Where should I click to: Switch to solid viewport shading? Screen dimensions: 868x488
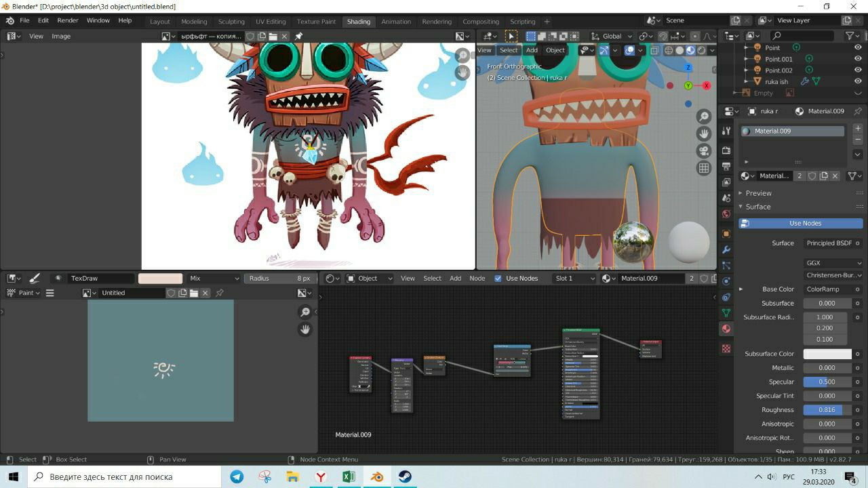[x=679, y=50]
